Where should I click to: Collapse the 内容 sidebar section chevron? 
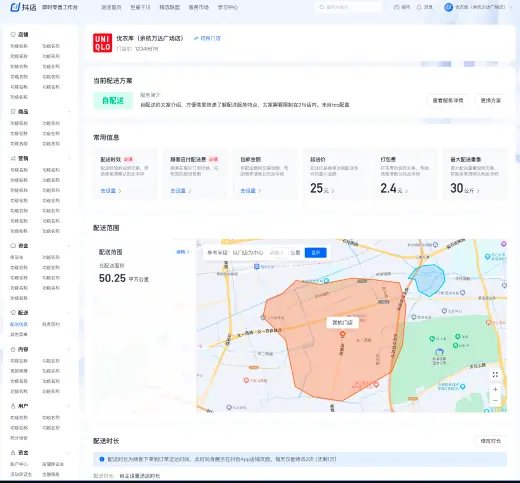69,349
